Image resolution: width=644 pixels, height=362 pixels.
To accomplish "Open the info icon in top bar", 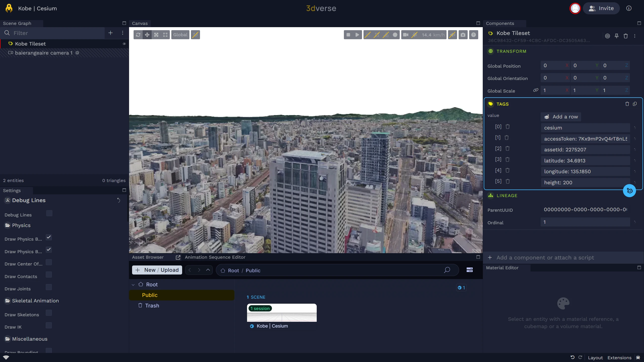I will 629,8.
